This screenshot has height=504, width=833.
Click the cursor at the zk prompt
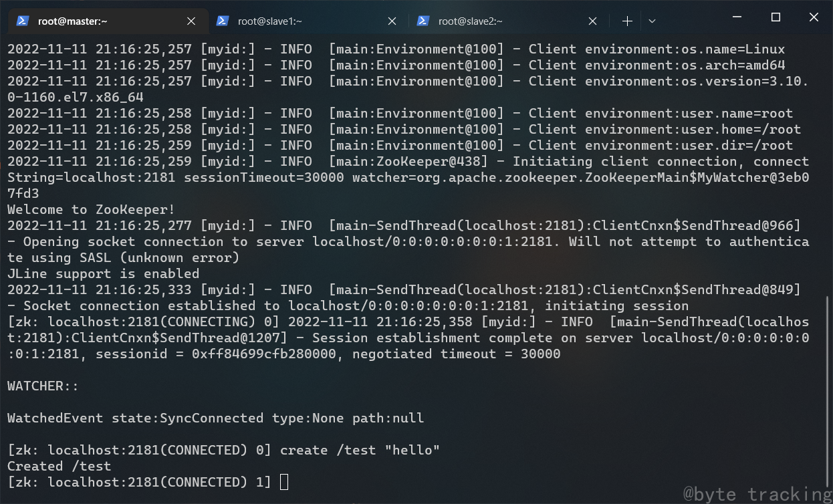click(283, 482)
